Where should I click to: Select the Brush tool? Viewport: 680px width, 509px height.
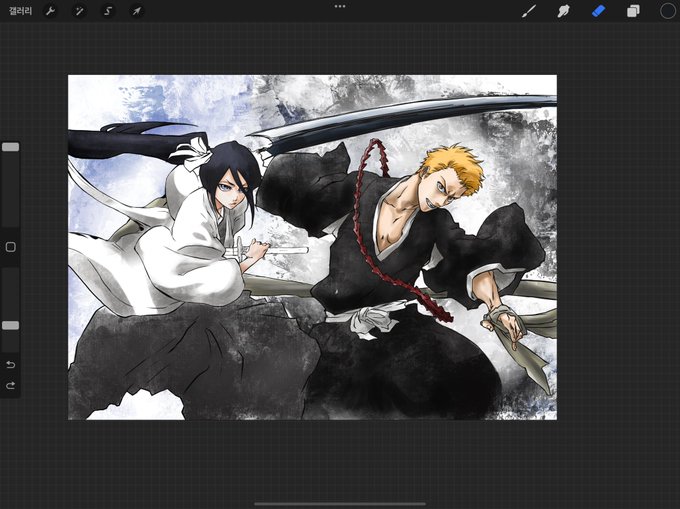(x=528, y=11)
